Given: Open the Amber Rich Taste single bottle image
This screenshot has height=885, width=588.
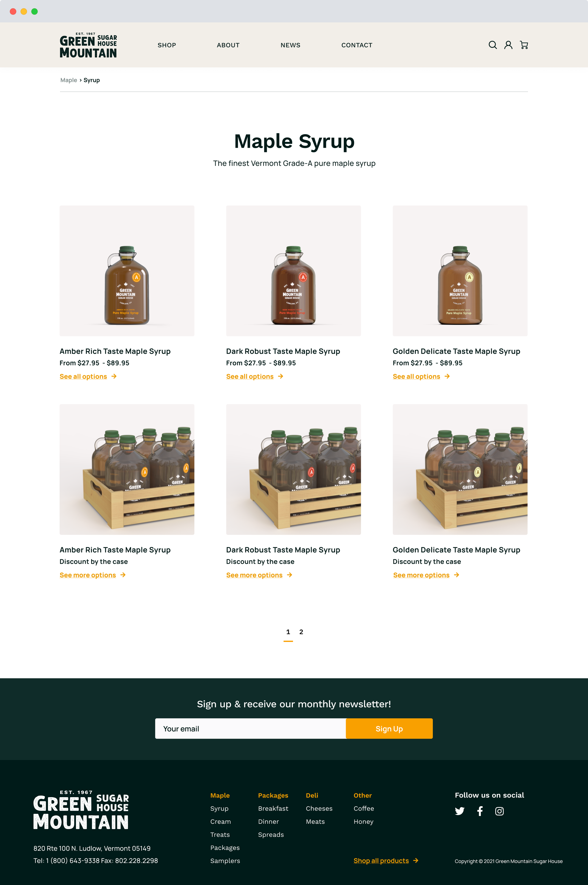Looking at the screenshot, I should pyautogui.click(x=127, y=270).
